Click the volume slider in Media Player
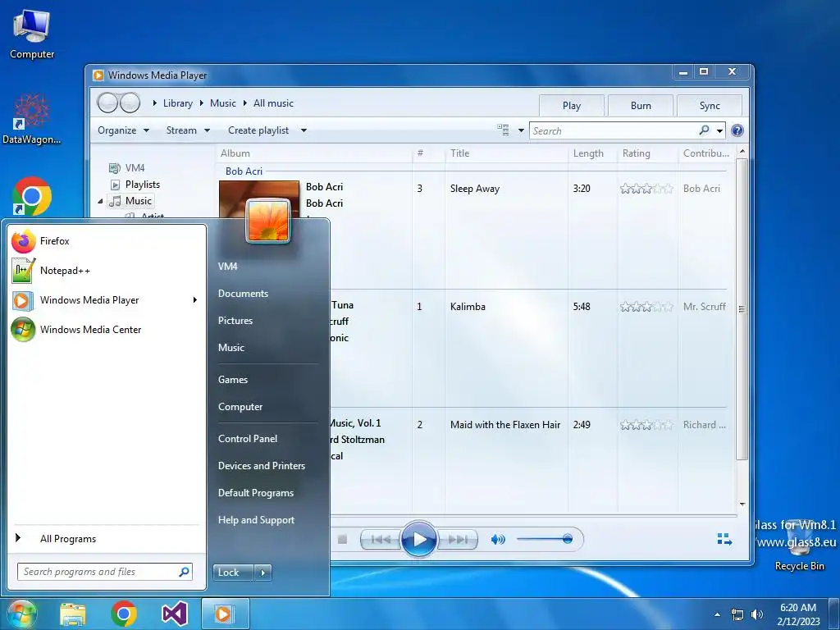 pos(545,539)
